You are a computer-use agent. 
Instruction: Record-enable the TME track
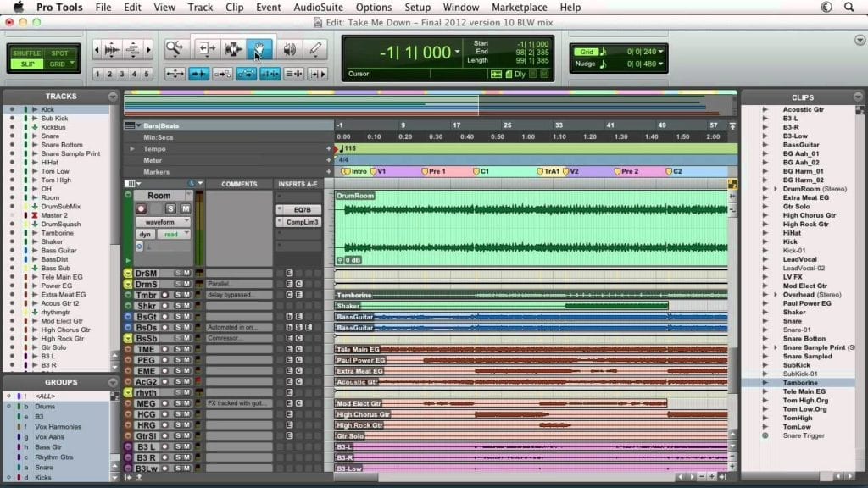164,349
